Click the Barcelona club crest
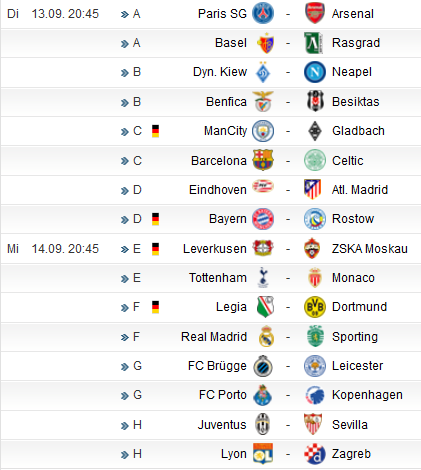This screenshot has width=421, height=470. 263,160
